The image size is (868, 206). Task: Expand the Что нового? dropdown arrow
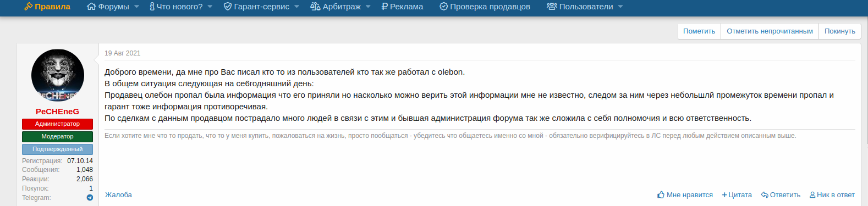pos(210,7)
